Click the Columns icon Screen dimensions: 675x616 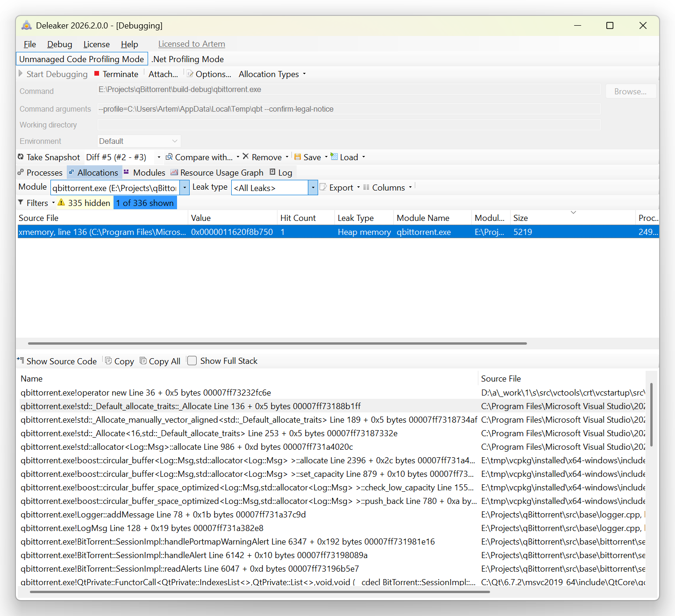pos(366,187)
